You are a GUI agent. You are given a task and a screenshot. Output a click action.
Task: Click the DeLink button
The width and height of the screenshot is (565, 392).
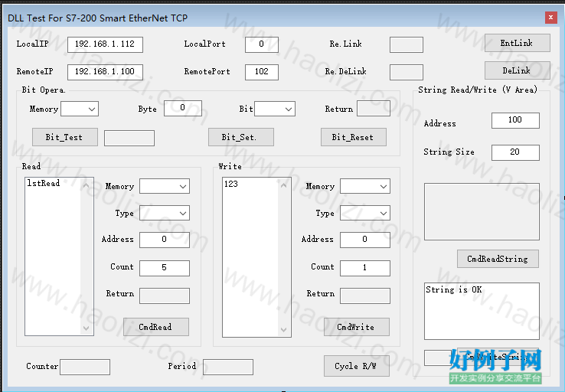(517, 70)
